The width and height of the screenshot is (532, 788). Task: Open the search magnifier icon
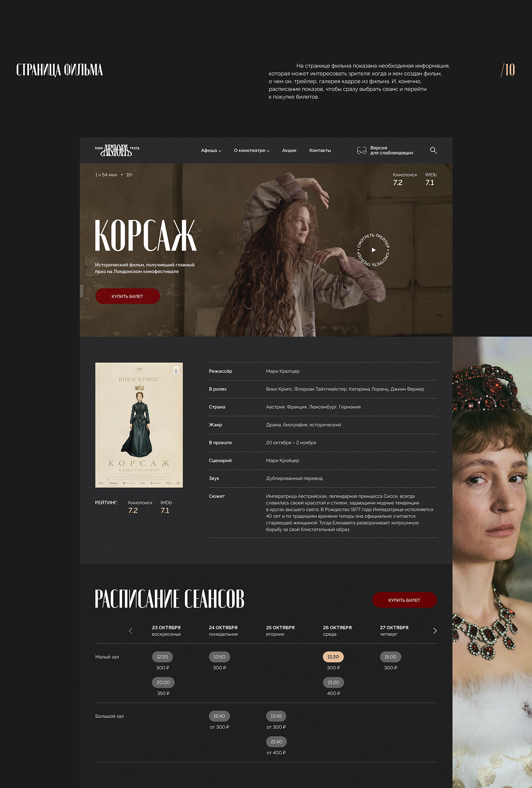433,150
